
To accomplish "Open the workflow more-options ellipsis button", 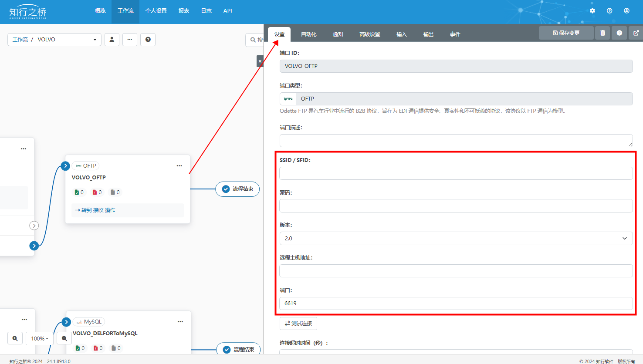I will coord(130,40).
